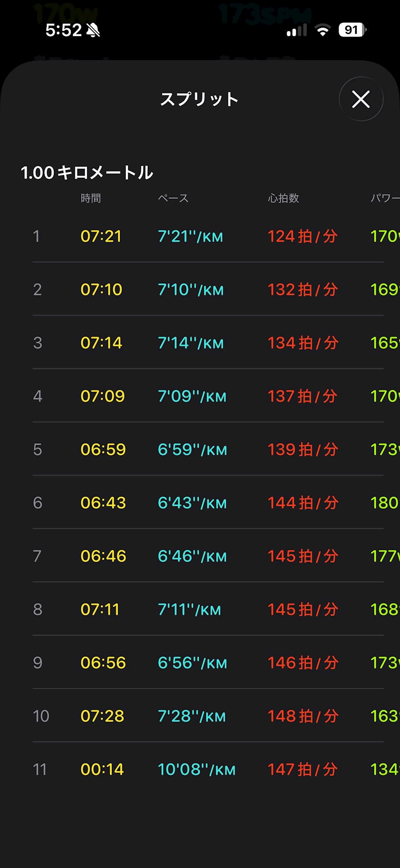Screen dimensions: 400x868
Task: Select split 1 time 07:21
Action: [x=101, y=236]
